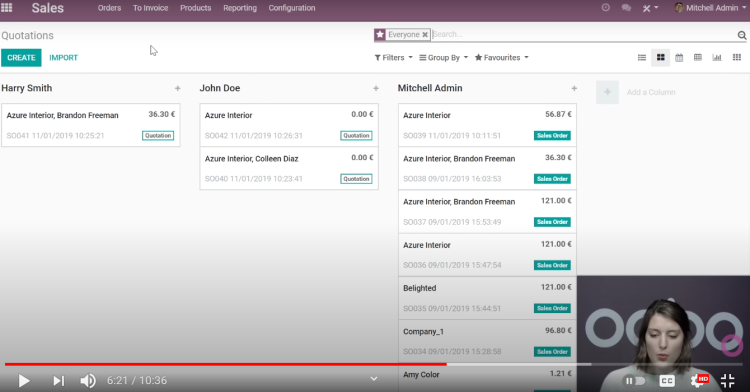This screenshot has height=392, width=750.
Task: Exit full screen mode
Action: [728, 381]
